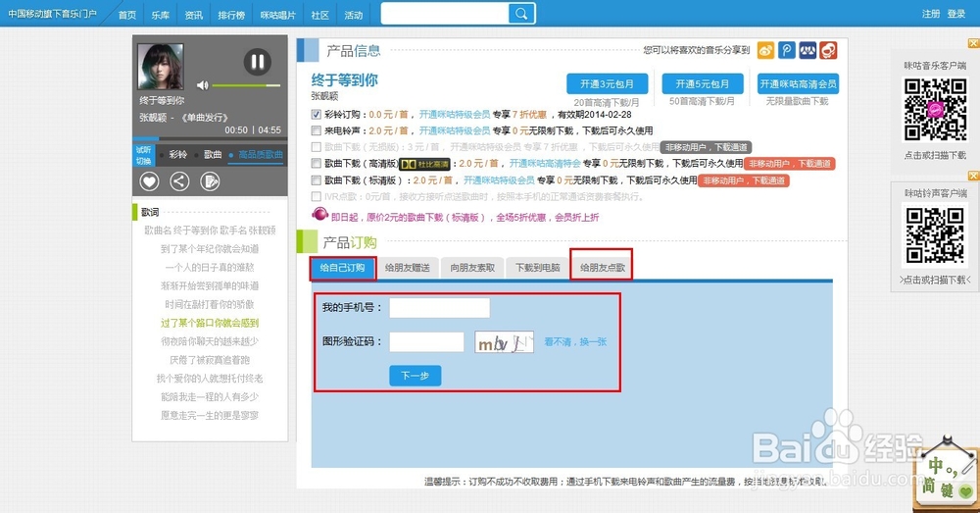Seek in the blue playback progress bar

coord(210,139)
